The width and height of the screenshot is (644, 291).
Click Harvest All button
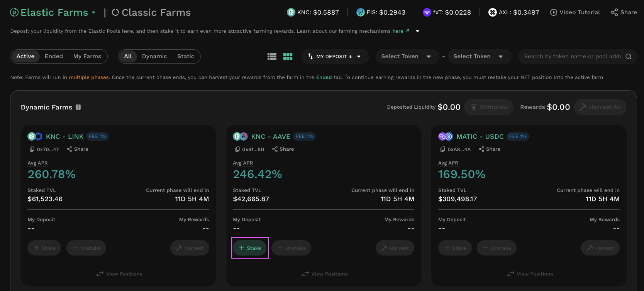[x=600, y=107]
